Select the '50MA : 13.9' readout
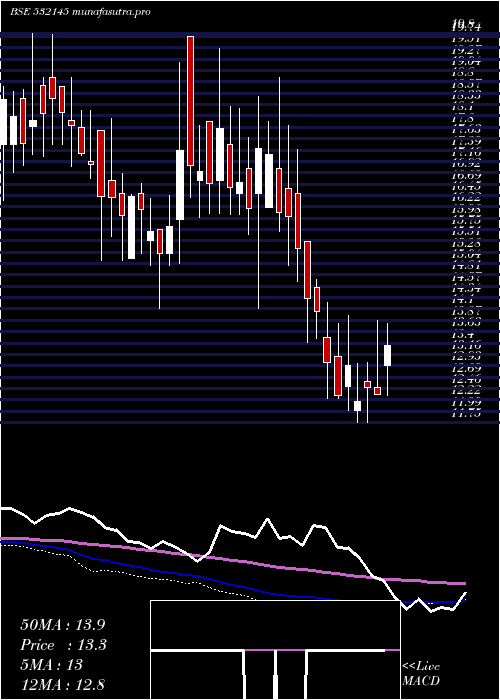Image resolution: width=500 pixels, height=700 pixels. [62, 625]
